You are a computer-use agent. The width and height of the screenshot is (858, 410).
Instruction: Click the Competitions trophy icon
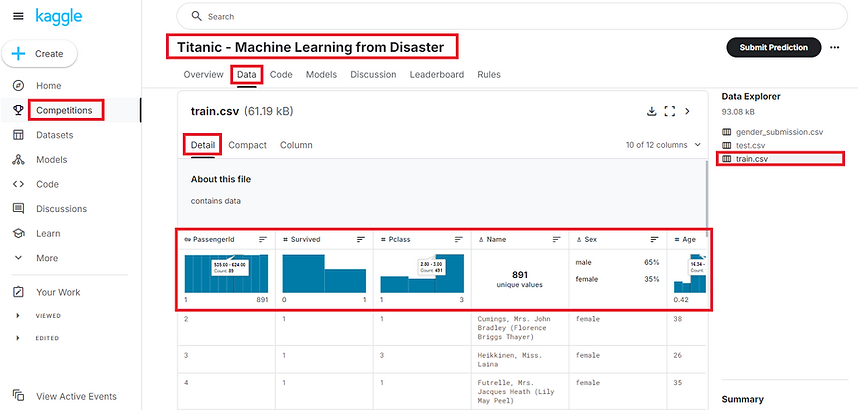19,110
